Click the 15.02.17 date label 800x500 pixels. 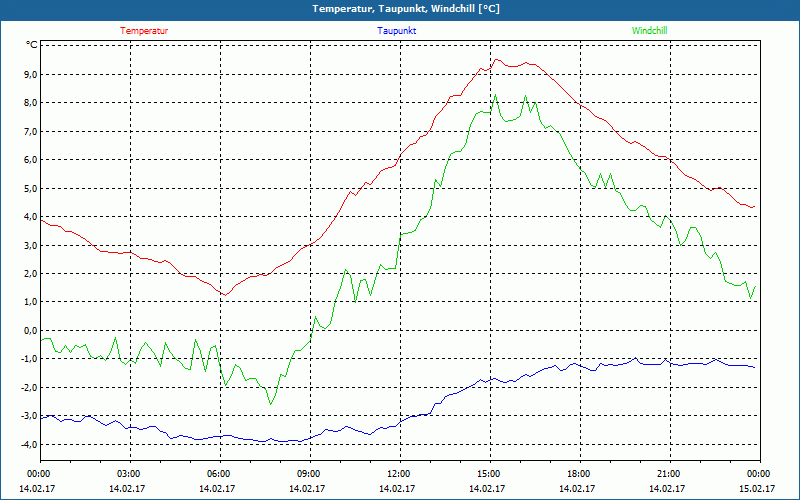(757, 488)
